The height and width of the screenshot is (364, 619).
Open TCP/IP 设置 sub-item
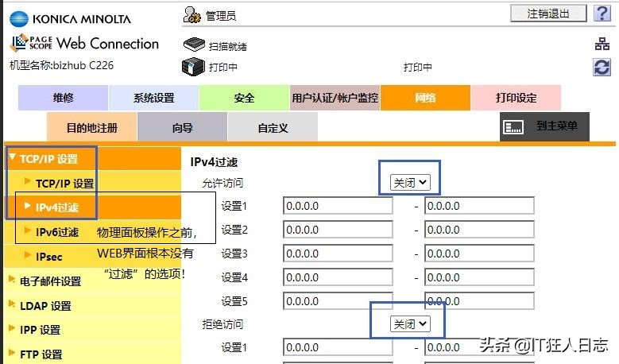tap(93, 183)
